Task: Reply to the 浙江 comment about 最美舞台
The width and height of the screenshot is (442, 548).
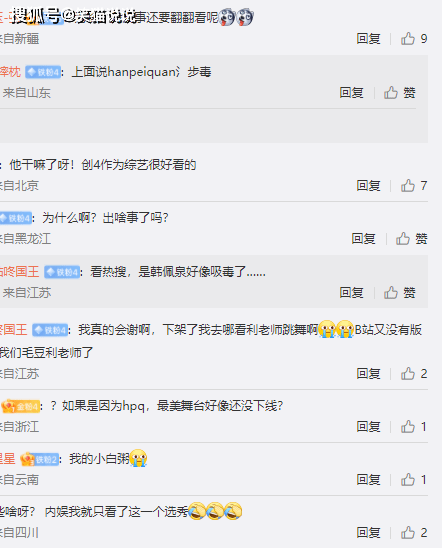Action: [x=368, y=427]
